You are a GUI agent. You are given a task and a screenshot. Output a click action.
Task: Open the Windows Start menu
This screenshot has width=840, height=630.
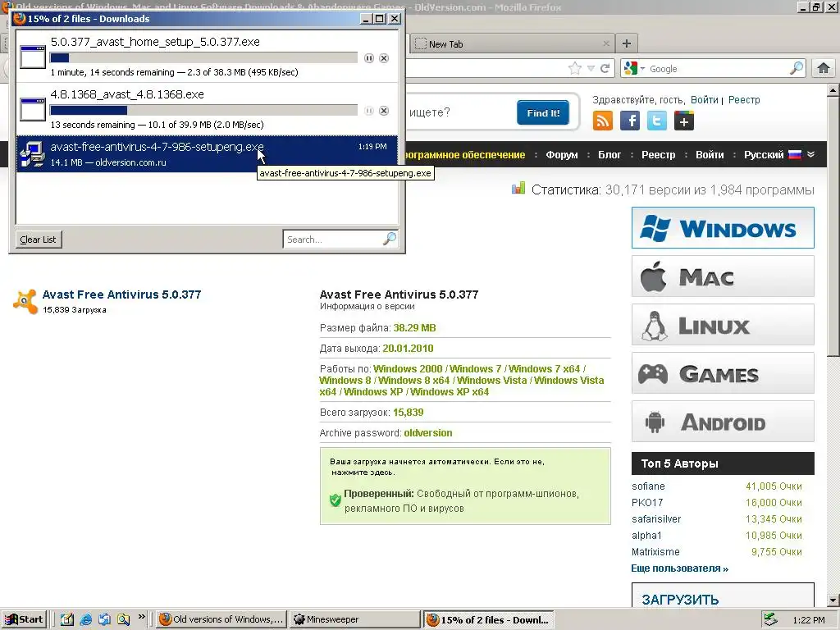25,619
